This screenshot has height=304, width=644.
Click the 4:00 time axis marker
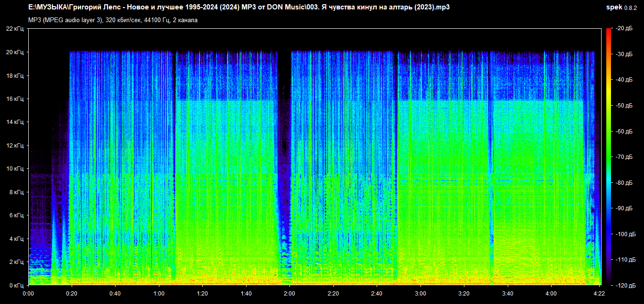(x=551, y=293)
